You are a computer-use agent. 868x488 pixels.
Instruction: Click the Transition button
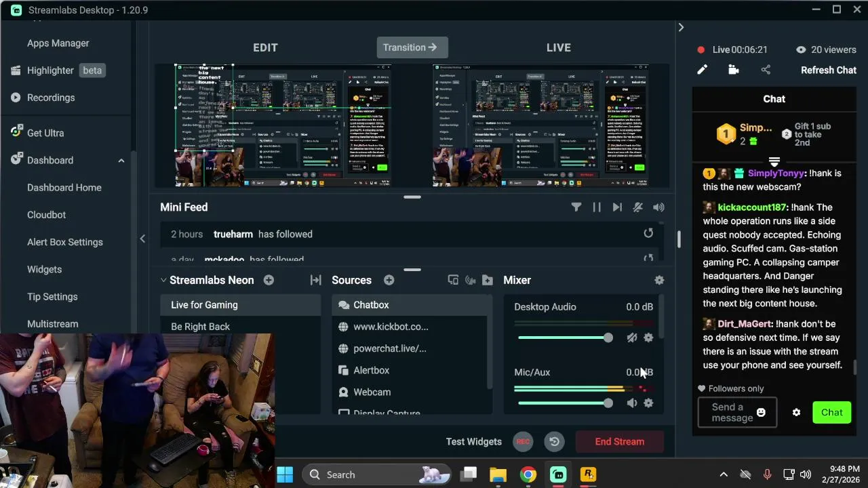[x=412, y=47]
